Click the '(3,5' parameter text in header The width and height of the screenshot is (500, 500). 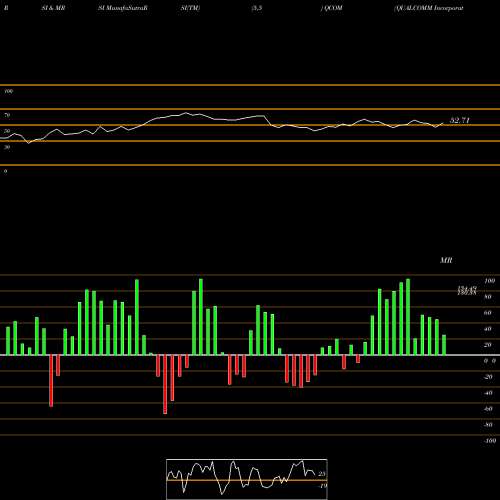click(257, 8)
